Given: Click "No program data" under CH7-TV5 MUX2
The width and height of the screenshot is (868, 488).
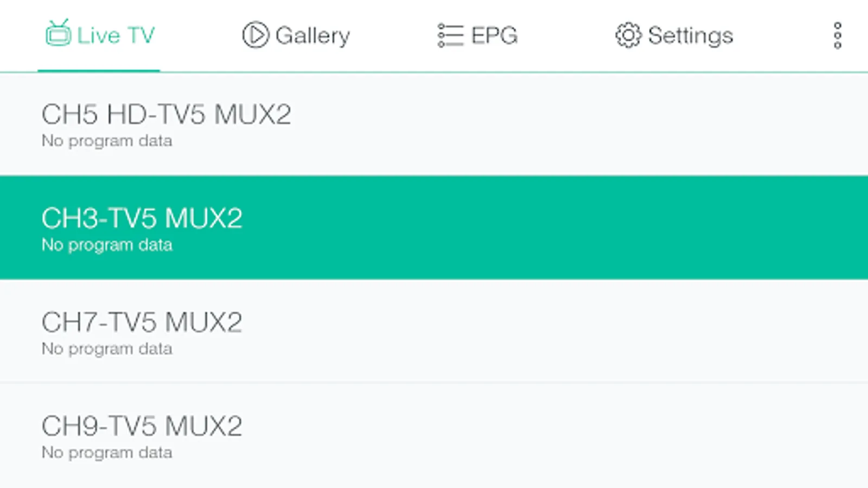Looking at the screenshot, I should 107,349.
